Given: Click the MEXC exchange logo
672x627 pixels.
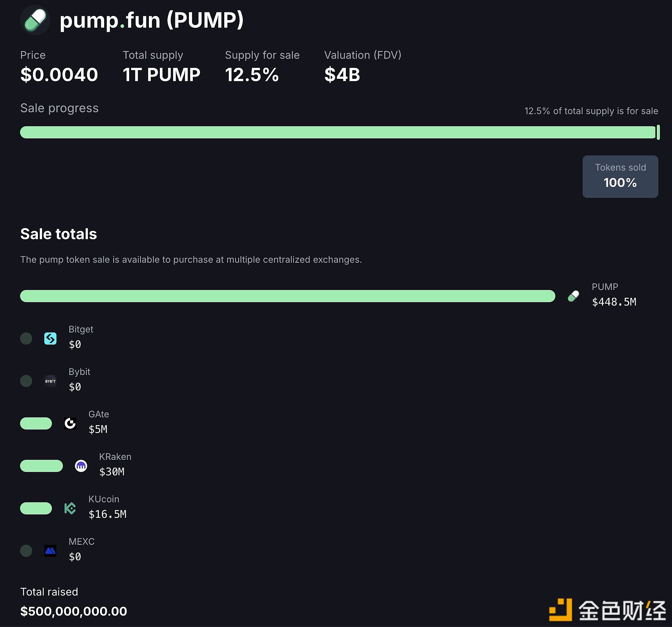Looking at the screenshot, I should coord(50,551).
